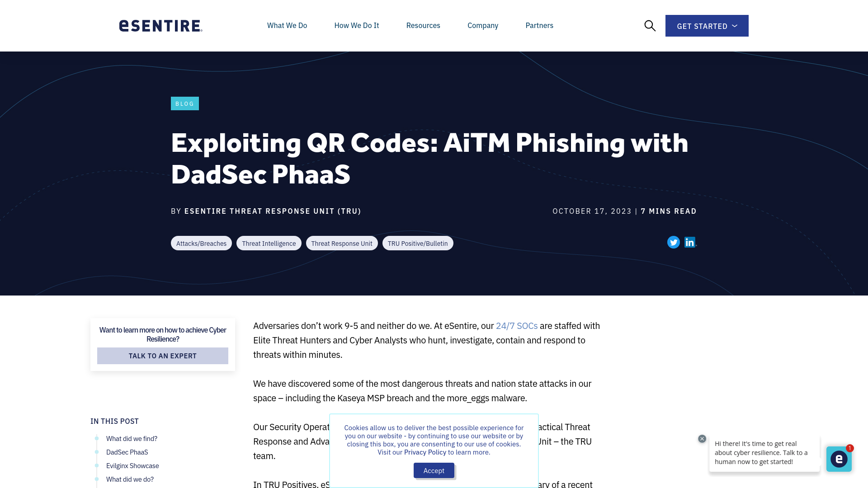The image size is (868, 488).
Task: Scroll to What did we find section
Action: click(x=132, y=438)
